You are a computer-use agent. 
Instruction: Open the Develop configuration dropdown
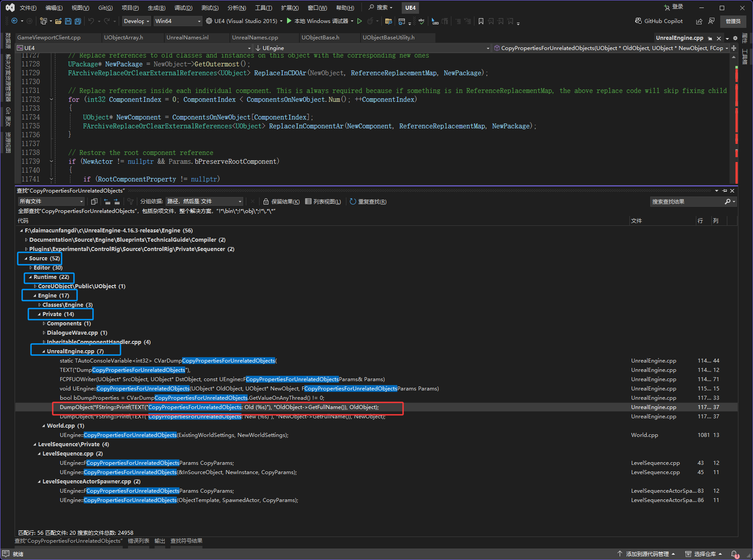point(136,21)
